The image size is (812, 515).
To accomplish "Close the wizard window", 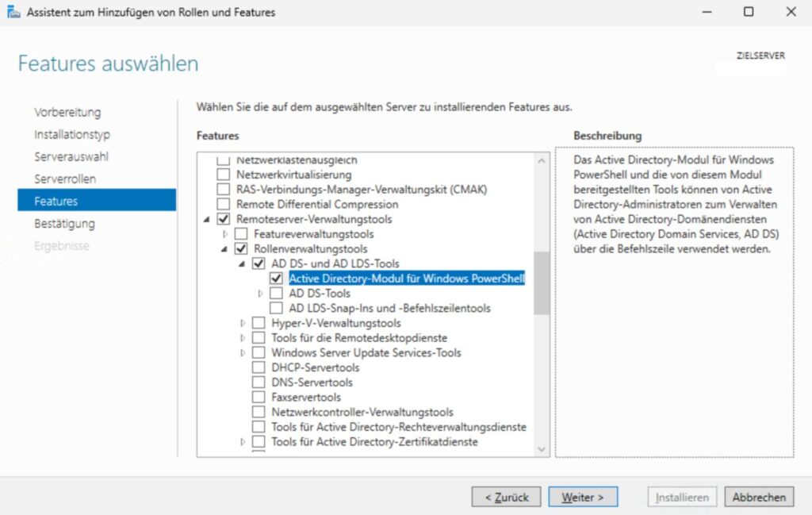I will click(x=791, y=12).
